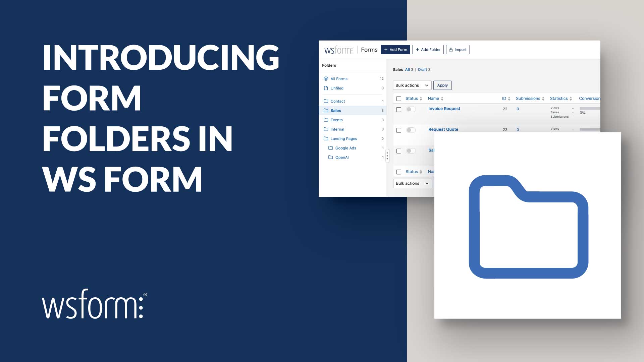Viewport: 644px width, 362px height.
Task: Click the All Forms stack icon
Action: tap(326, 79)
